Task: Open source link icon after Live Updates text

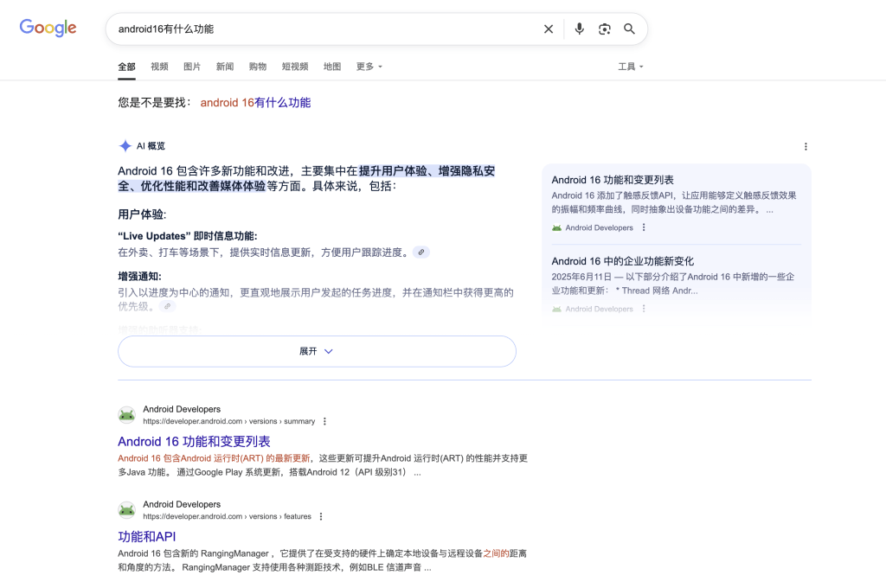Action: pyautogui.click(x=421, y=252)
